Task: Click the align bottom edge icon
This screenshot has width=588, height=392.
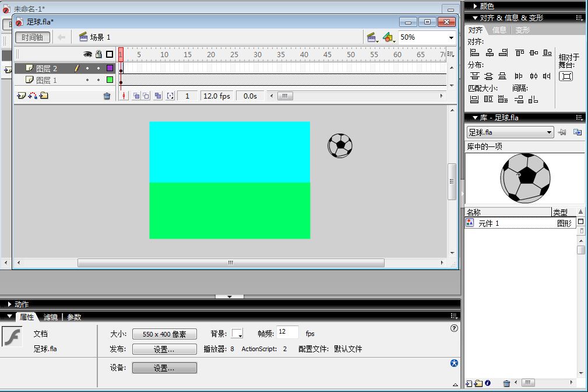Action: click(548, 52)
